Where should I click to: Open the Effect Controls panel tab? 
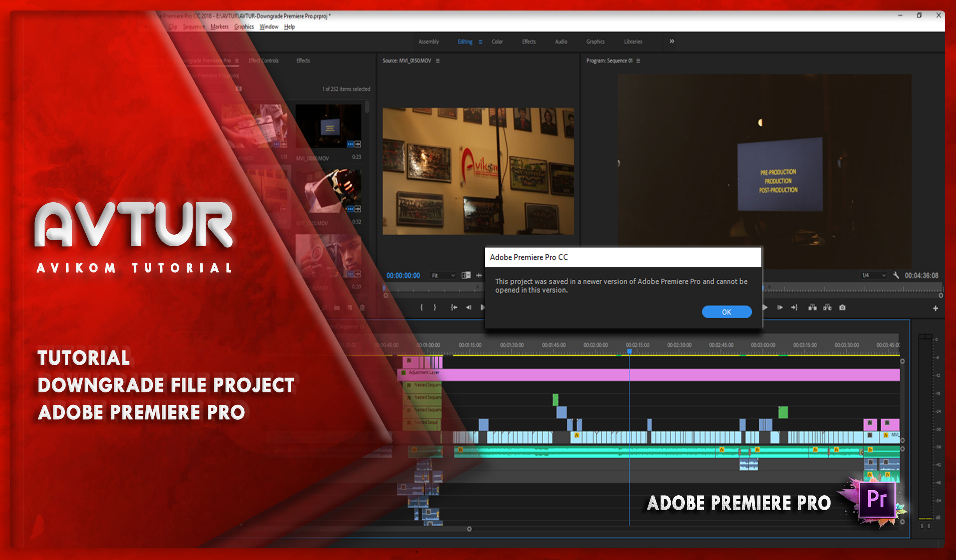264,60
